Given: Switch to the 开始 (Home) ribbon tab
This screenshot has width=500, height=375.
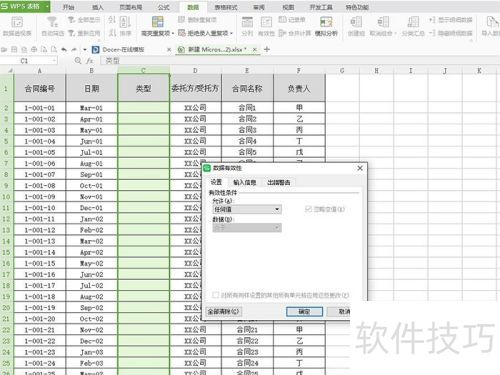Looking at the screenshot, I should coord(68,7).
